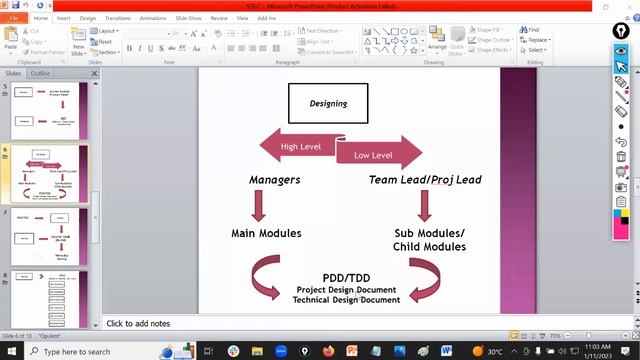The height and width of the screenshot is (360, 640).
Task: Click the PowerPoint Help question mark
Action: pos(636,18)
